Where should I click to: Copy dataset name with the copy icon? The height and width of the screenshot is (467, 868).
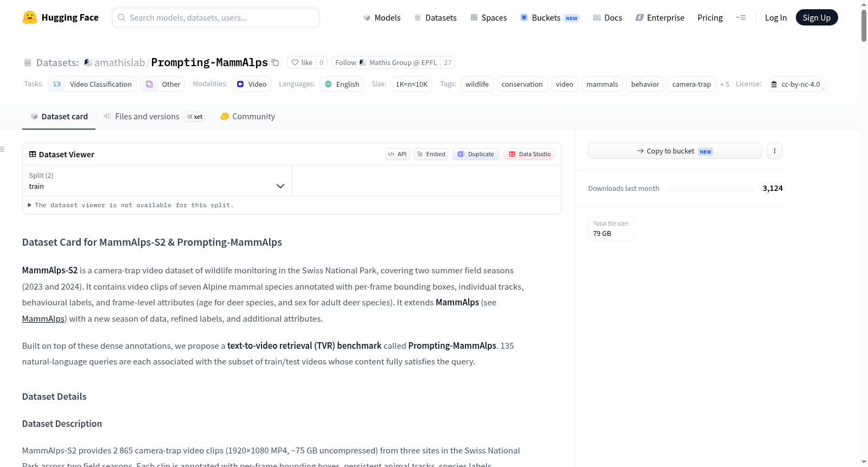(275, 62)
